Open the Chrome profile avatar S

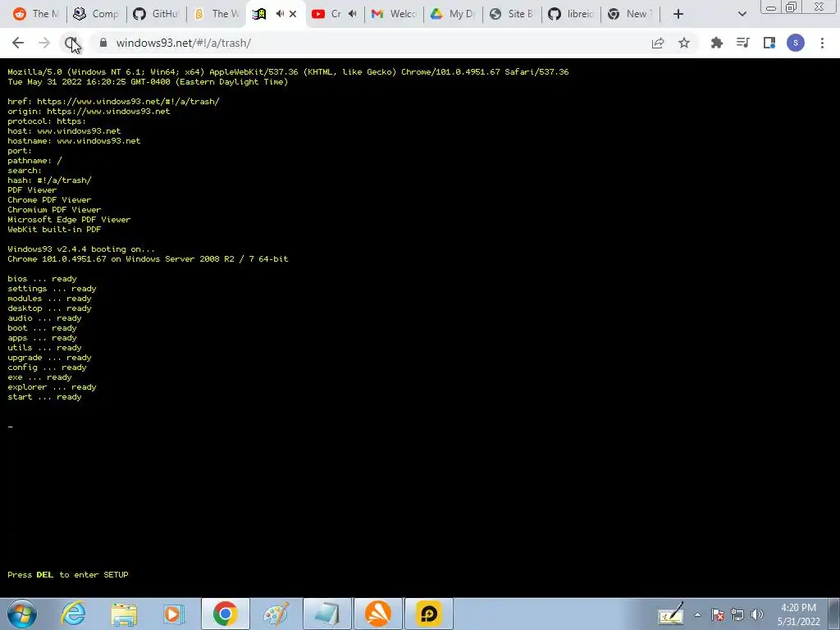point(796,43)
